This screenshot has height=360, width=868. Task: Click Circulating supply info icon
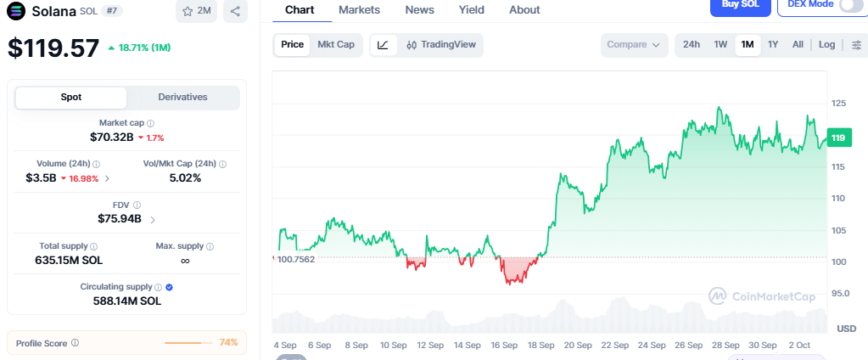pos(159,287)
